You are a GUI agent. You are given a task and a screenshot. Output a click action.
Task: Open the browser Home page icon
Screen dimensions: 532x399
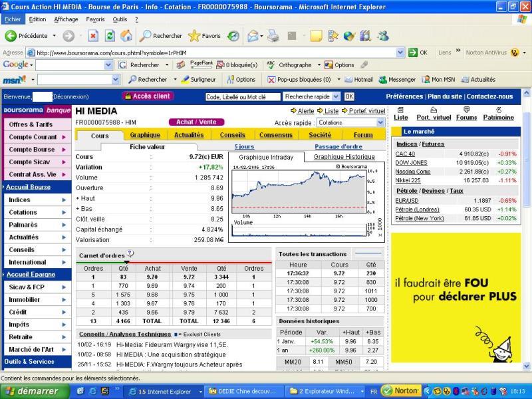(126, 36)
